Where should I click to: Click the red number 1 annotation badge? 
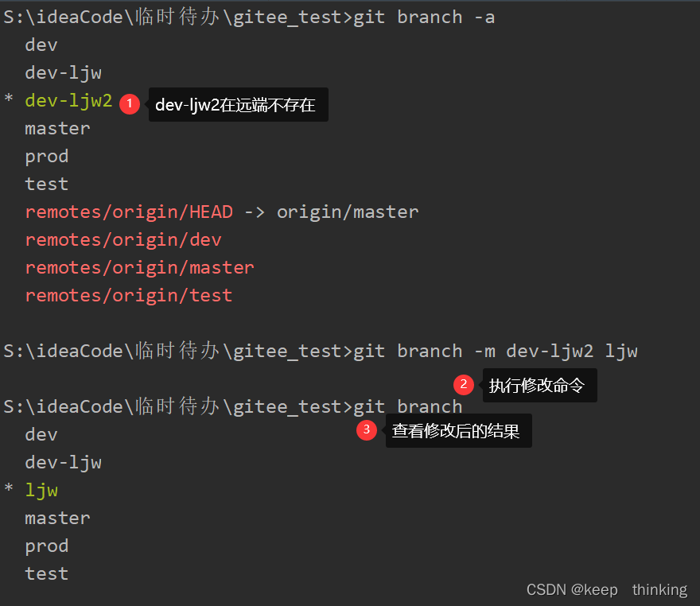coord(130,104)
